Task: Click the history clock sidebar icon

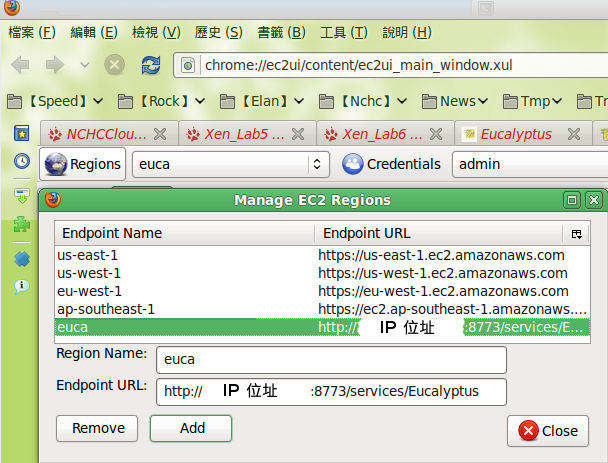Action: coord(22,161)
